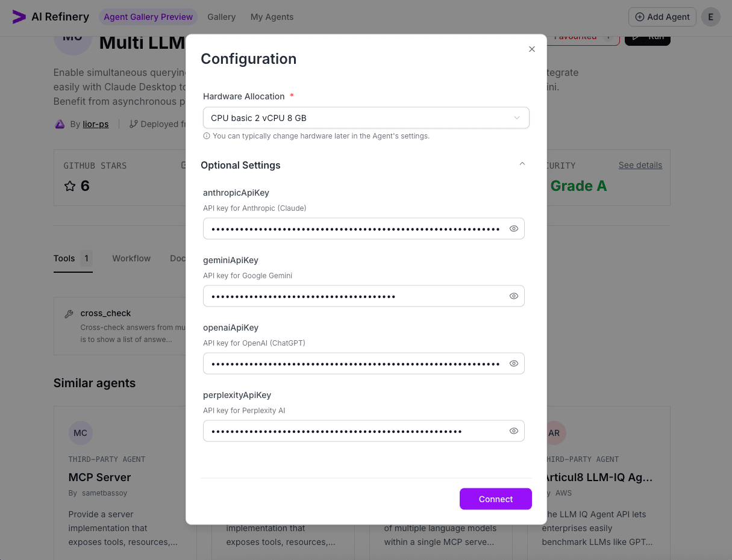Screen dimensions: 732x560
Task: Reveal the anthropicApiKey value with the eye icon
Action: pos(514,228)
